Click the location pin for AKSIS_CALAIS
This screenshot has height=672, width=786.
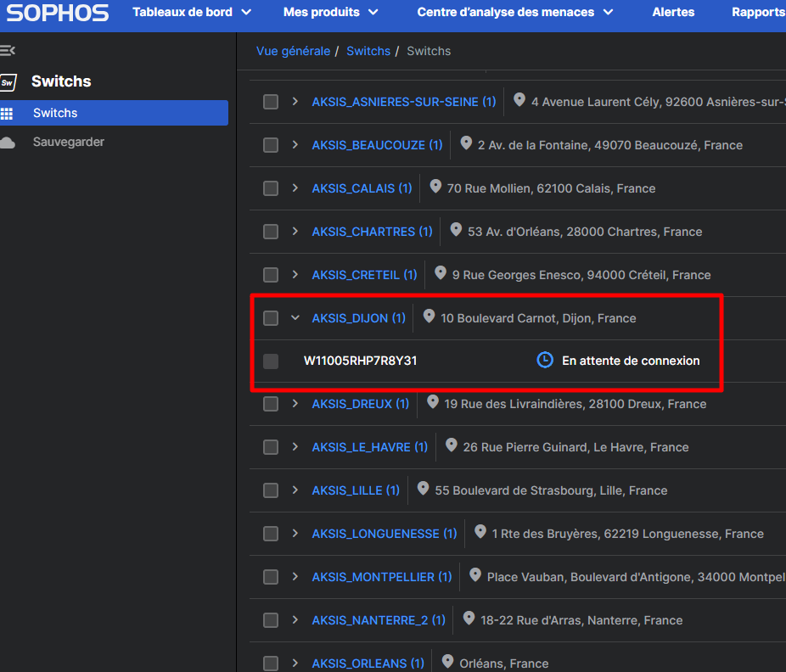pos(435,187)
